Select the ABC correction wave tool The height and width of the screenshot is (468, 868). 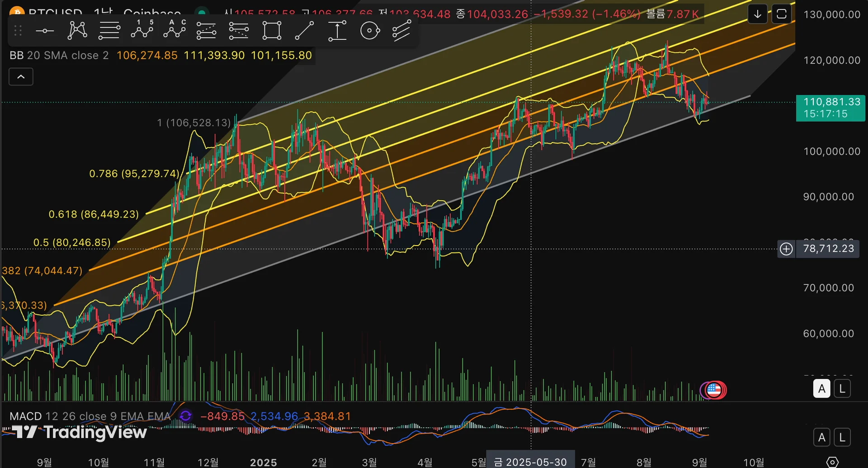pyautogui.click(x=175, y=30)
